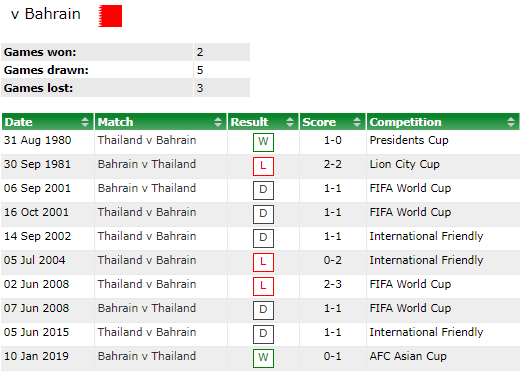Click the Bahrain flag icon

(110, 16)
